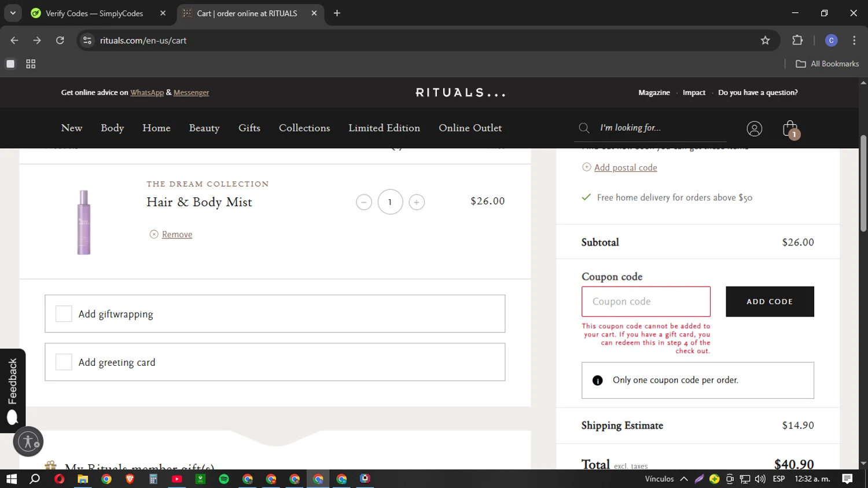This screenshot has width=868, height=488.
Task: Close the Verify Codes SimplyCodes tab
Action: tap(163, 13)
